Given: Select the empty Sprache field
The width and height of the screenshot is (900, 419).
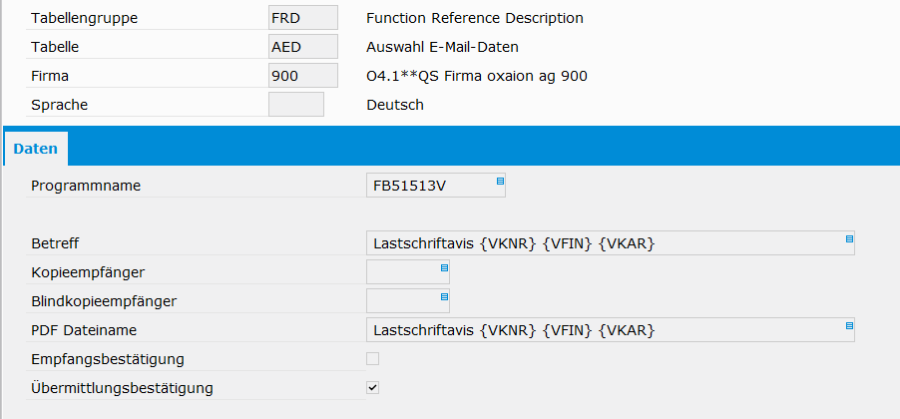Looking at the screenshot, I should point(296,104).
